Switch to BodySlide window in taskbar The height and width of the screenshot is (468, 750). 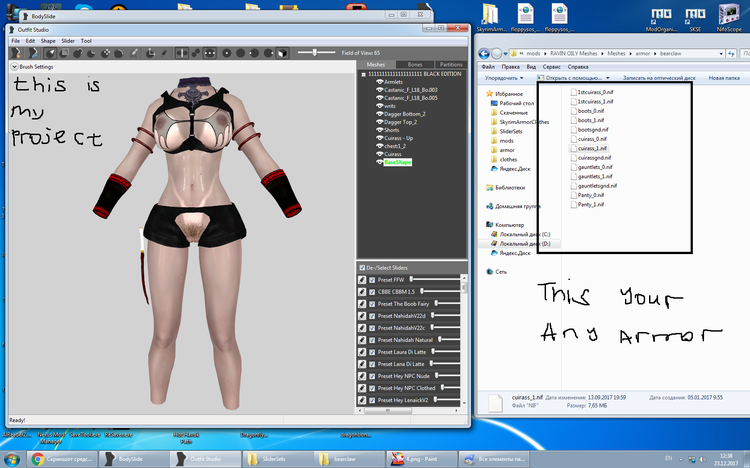point(134,459)
